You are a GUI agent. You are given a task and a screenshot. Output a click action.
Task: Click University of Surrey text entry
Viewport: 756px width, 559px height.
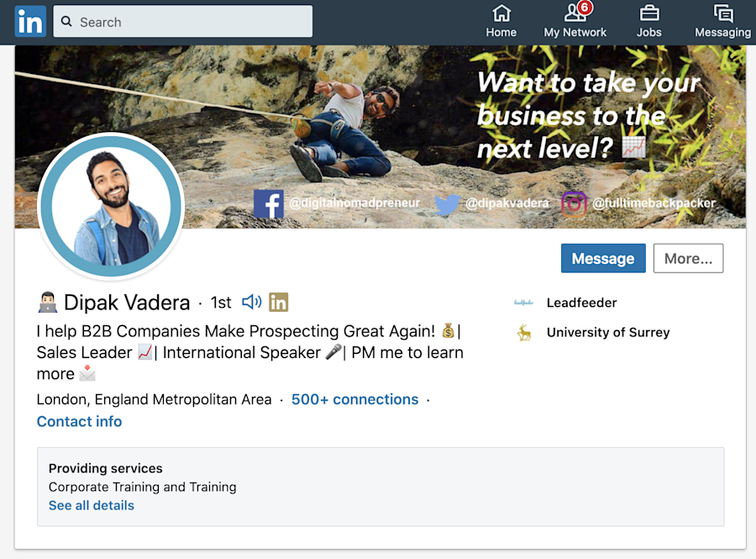pyautogui.click(x=608, y=332)
